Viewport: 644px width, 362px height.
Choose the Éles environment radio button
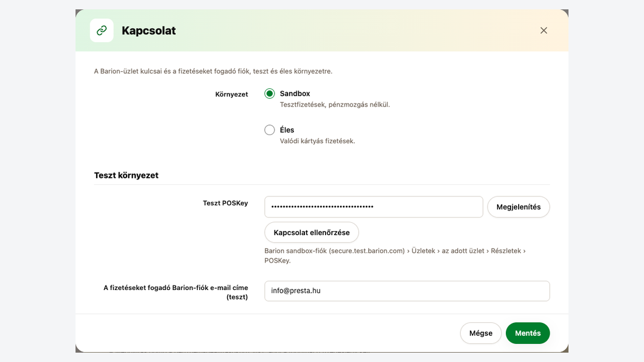269,130
